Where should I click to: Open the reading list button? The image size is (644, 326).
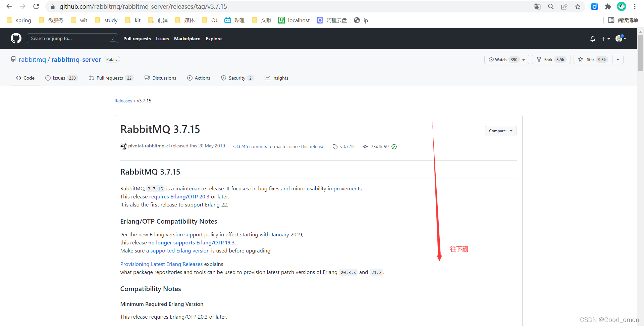point(623,20)
